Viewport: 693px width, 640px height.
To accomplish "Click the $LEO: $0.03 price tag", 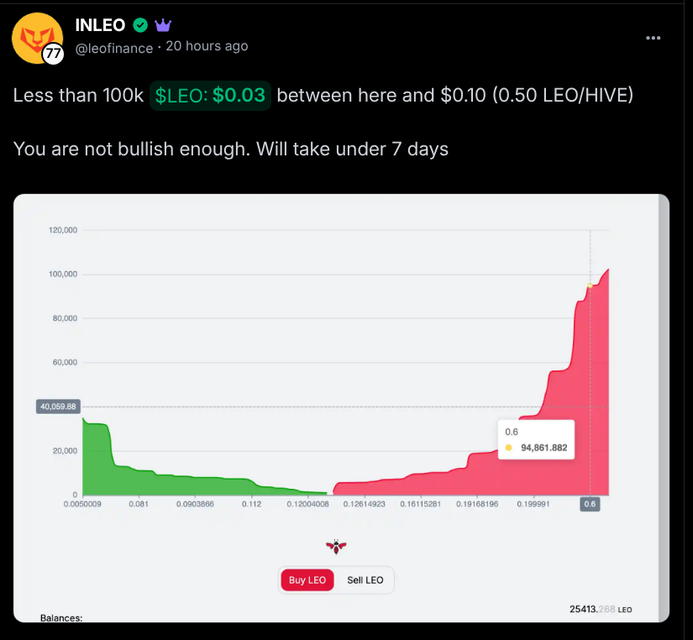I will [x=210, y=95].
